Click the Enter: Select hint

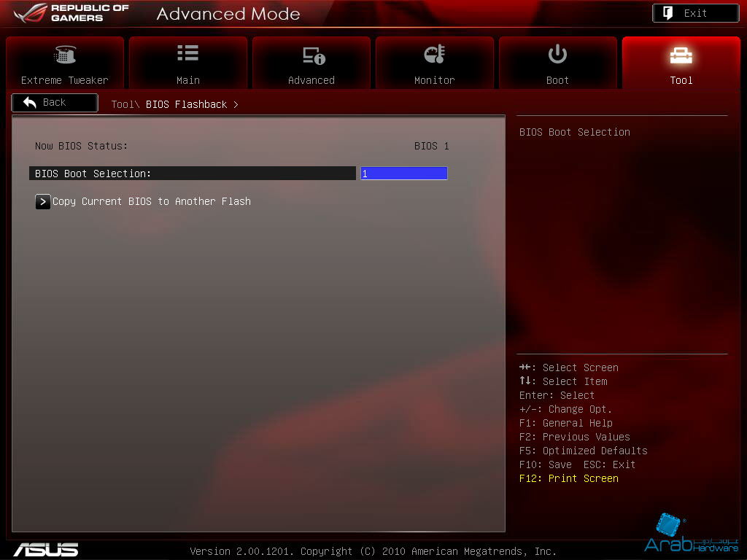(557, 396)
